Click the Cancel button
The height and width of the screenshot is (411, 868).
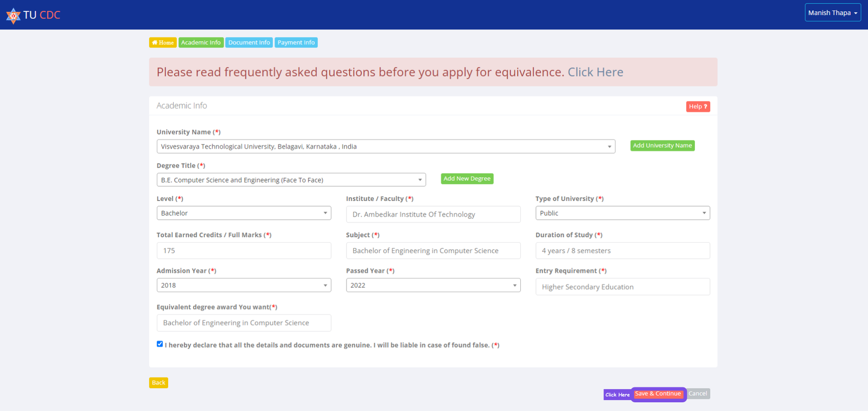pyautogui.click(x=698, y=394)
